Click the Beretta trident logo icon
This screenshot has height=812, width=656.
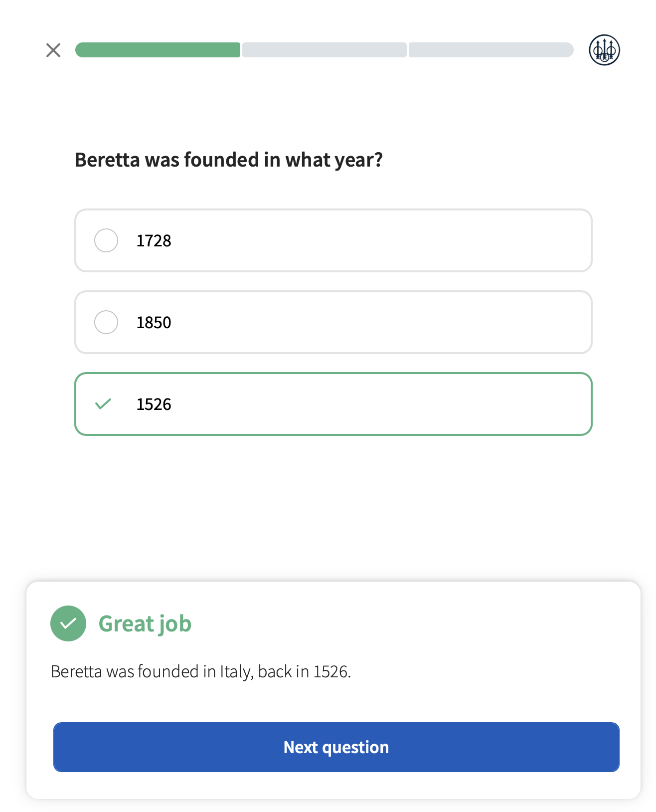point(604,50)
